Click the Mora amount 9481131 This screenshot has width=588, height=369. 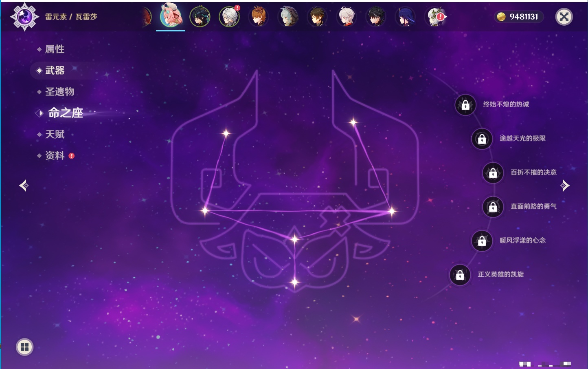coord(524,17)
